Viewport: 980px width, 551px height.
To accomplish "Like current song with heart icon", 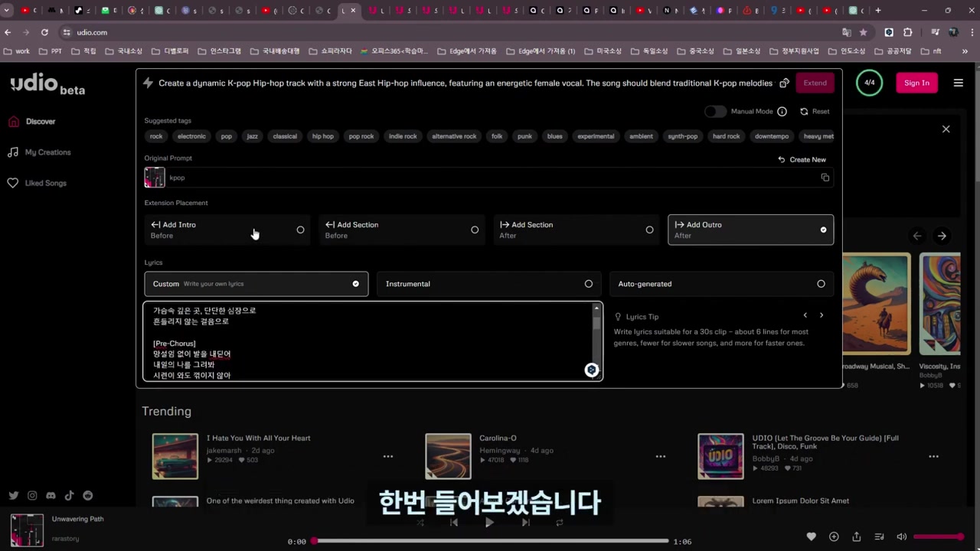I will [x=812, y=536].
